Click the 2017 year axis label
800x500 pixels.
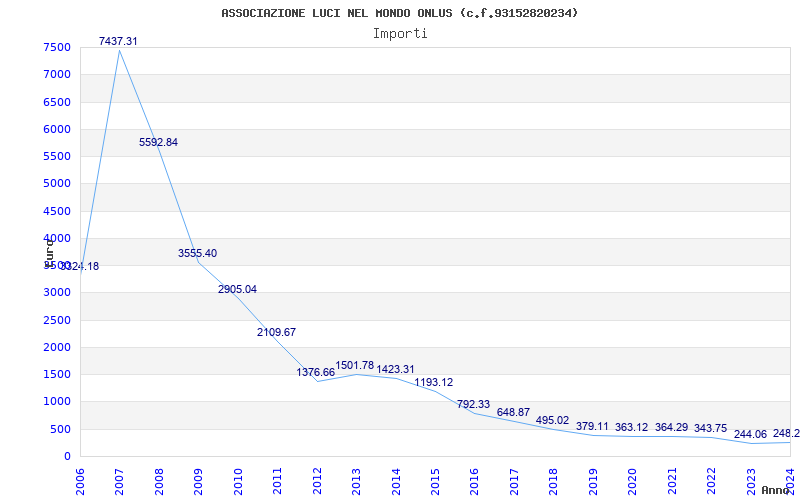coord(514,481)
